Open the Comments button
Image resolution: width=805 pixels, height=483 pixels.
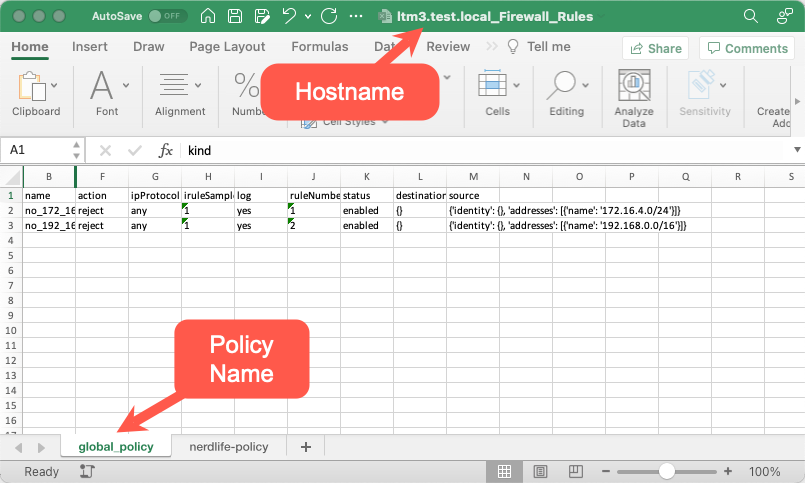746,48
